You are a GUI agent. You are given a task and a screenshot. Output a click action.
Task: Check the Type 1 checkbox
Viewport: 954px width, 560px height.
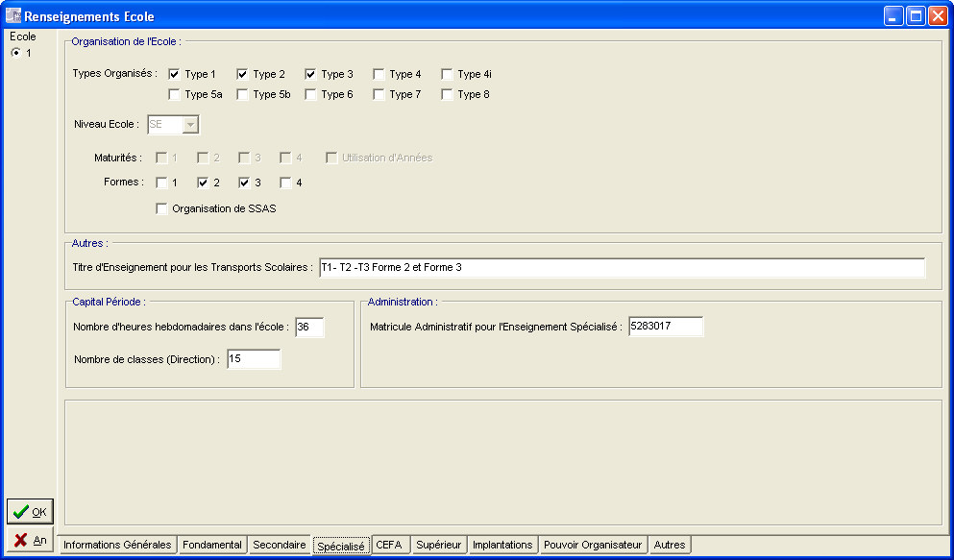click(174, 74)
